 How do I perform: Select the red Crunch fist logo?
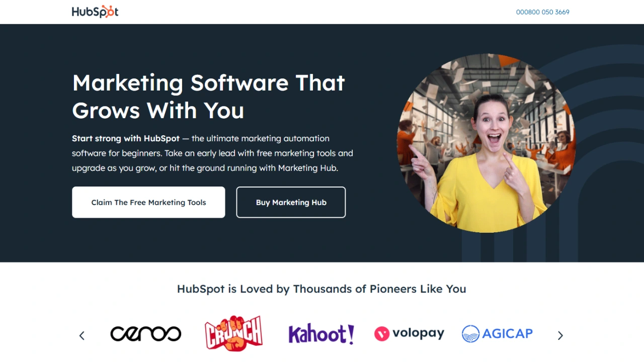pos(233,333)
